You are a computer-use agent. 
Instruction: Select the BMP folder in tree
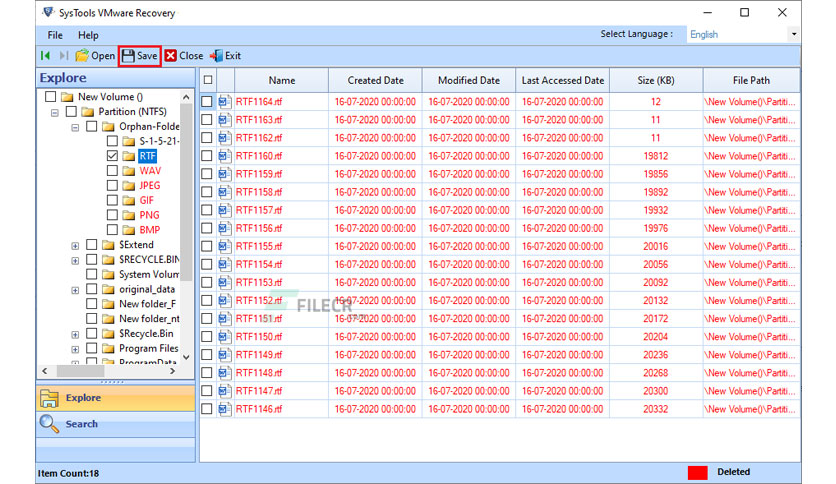click(150, 230)
